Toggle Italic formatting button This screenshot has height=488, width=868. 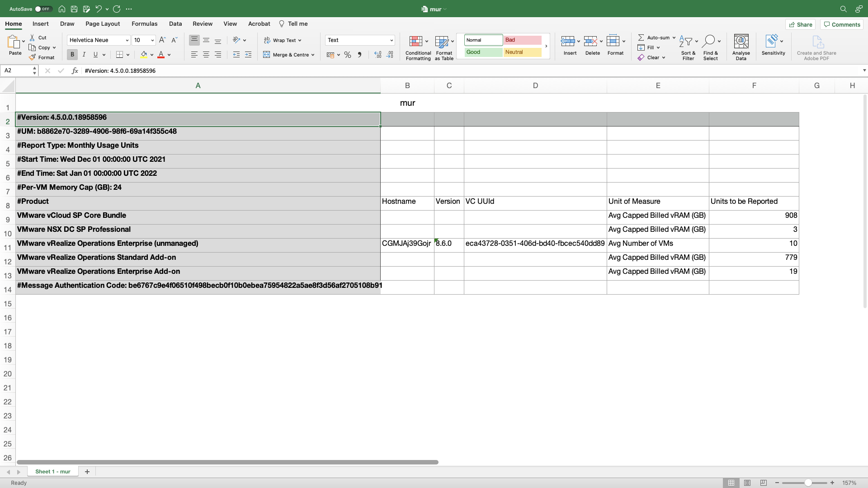click(x=84, y=55)
